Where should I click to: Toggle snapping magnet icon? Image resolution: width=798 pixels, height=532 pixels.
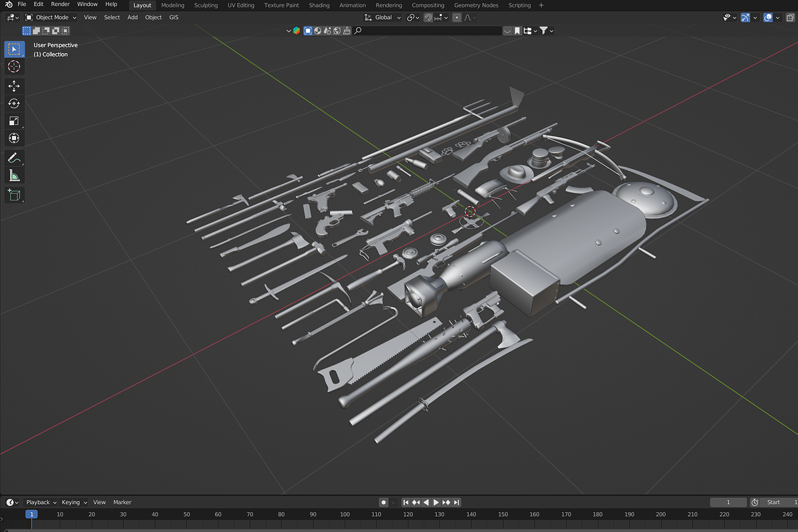(428, 17)
